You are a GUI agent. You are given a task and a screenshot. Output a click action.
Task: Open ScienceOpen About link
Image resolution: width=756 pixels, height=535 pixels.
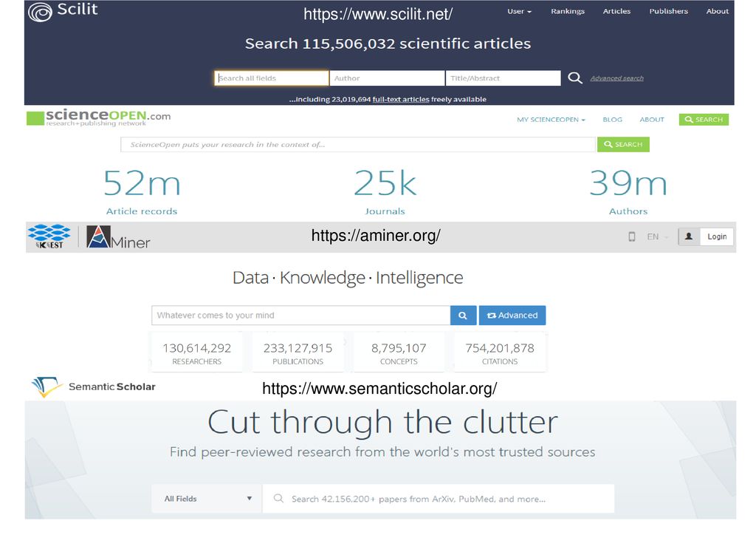point(652,120)
